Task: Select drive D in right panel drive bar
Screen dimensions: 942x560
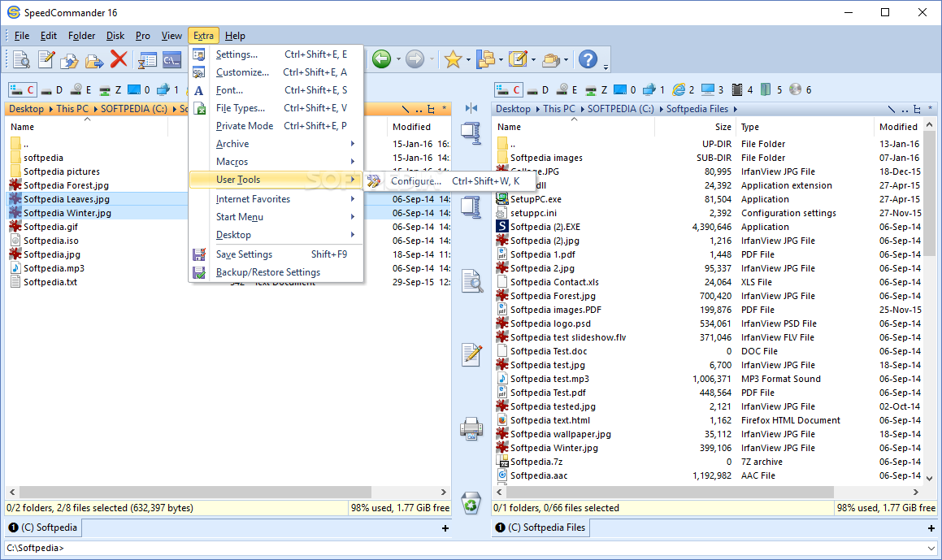Action: tap(538, 90)
